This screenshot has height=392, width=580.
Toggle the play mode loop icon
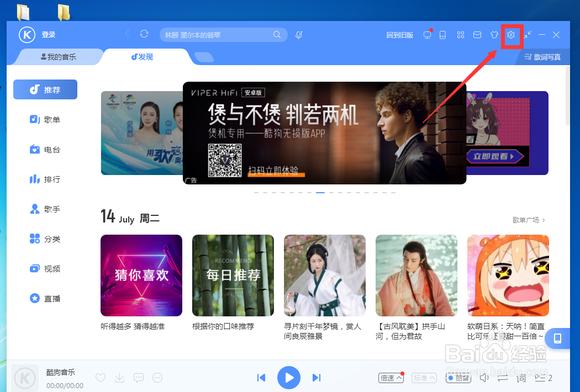tap(503, 378)
